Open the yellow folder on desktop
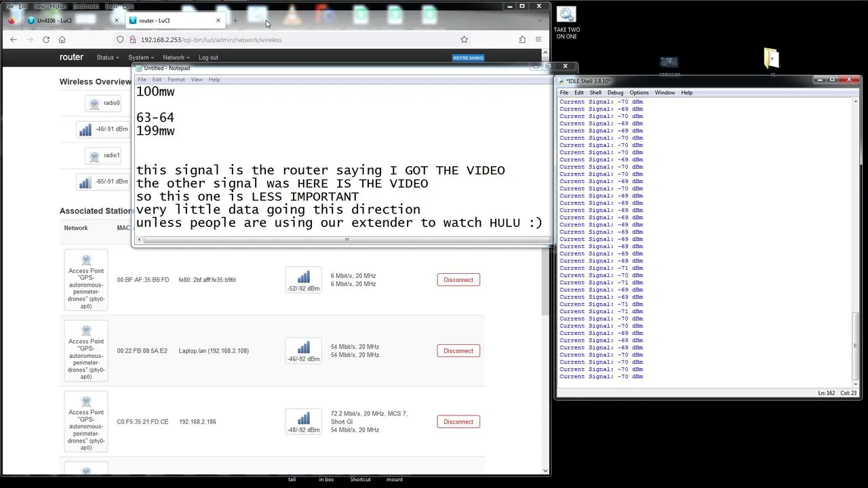The width and height of the screenshot is (868, 488). click(772, 58)
